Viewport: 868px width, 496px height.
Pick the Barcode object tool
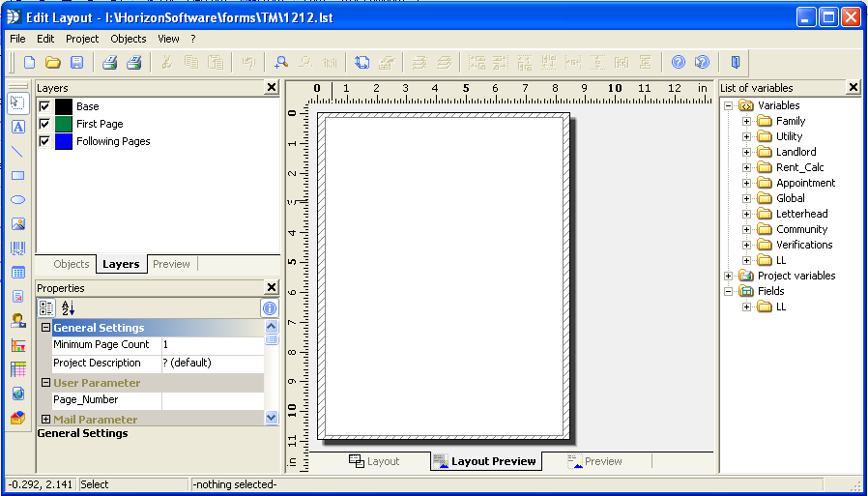coord(17,248)
